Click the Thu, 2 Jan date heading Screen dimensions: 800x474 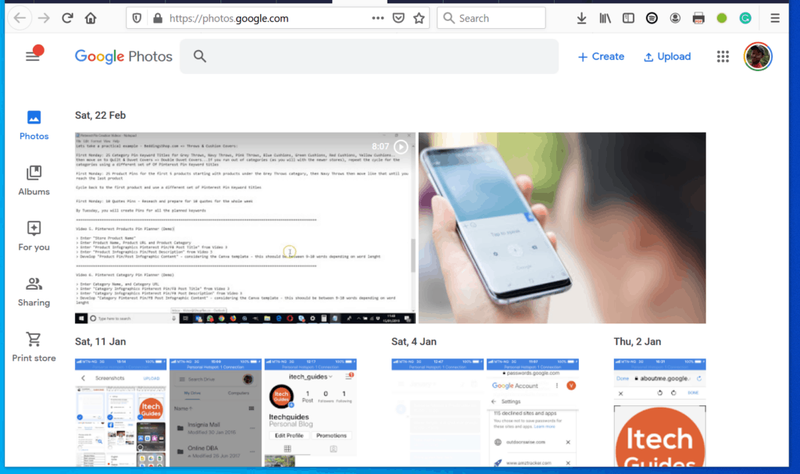click(x=637, y=341)
